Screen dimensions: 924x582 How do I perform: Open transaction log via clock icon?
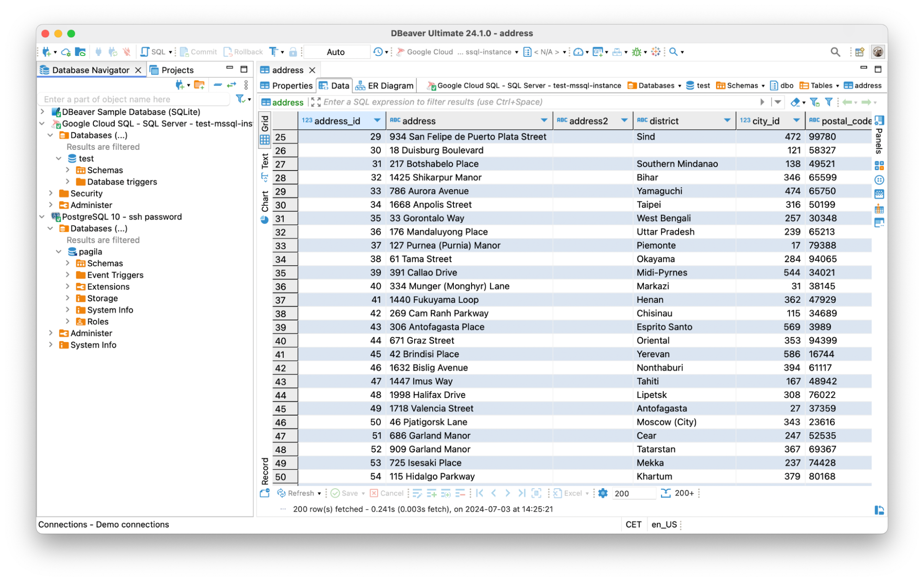click(x=377, y=52)
